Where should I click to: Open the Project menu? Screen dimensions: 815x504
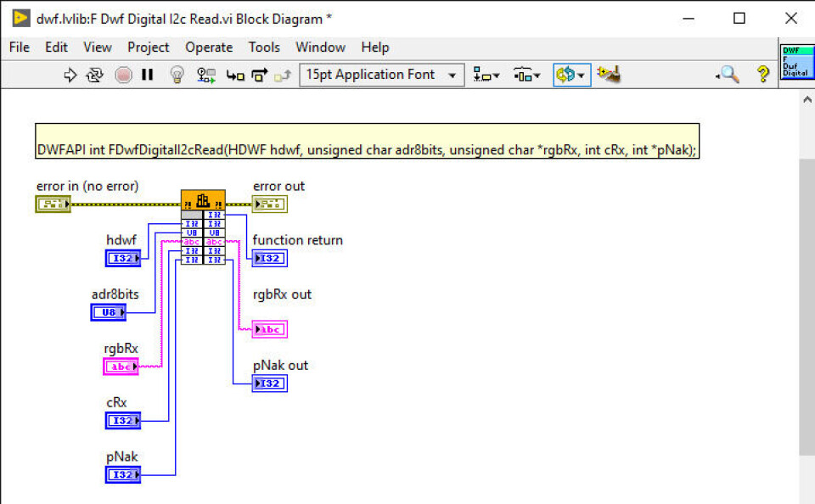(148, 48)
